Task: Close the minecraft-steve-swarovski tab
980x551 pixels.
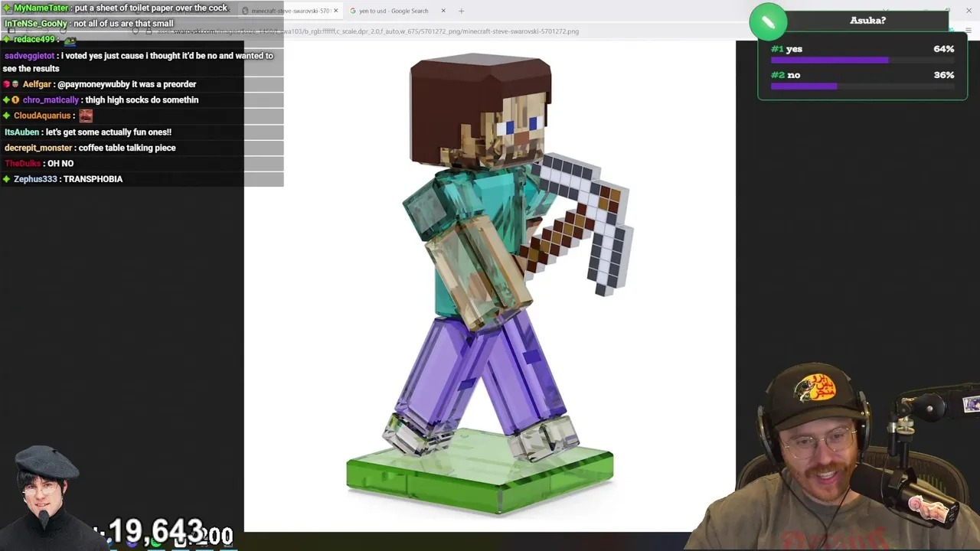Action: tap(335, 11)
